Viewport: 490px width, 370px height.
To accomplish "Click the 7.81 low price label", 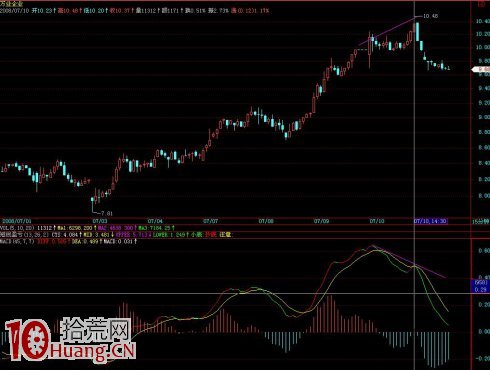I will click(x=107, y=213).
